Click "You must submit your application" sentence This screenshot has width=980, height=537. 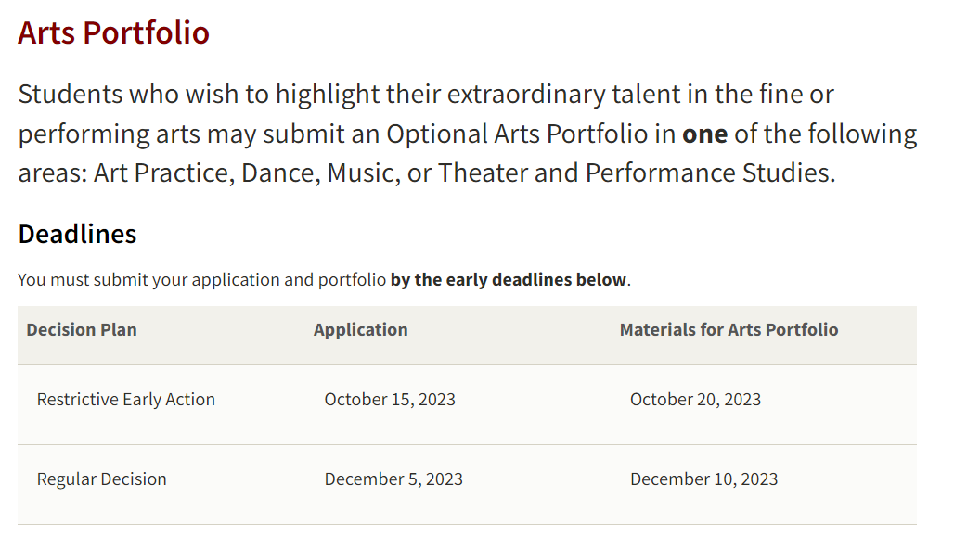pos(150,280)
